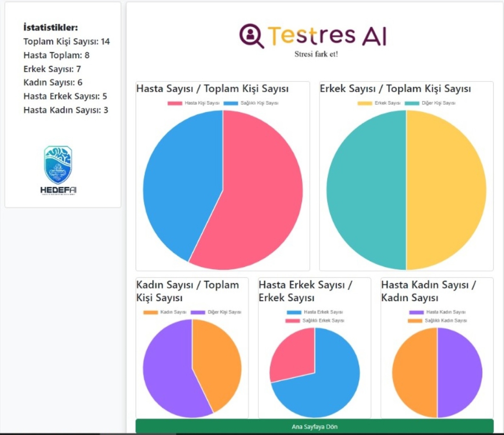Toggle the teal Diğer Kişi Sayısı legend swatch
Viewport: 504px width, 435px height.
(412, 103)
